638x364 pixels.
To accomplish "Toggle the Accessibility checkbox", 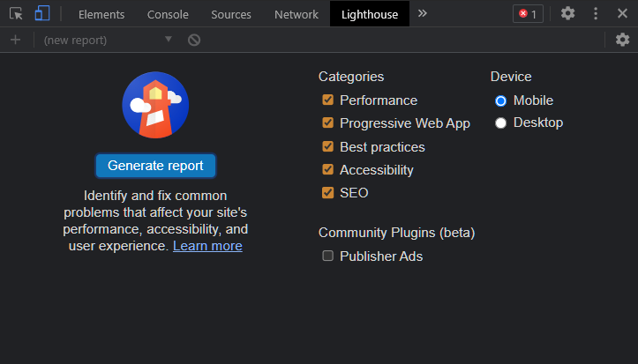I will [x=327, y=169].
